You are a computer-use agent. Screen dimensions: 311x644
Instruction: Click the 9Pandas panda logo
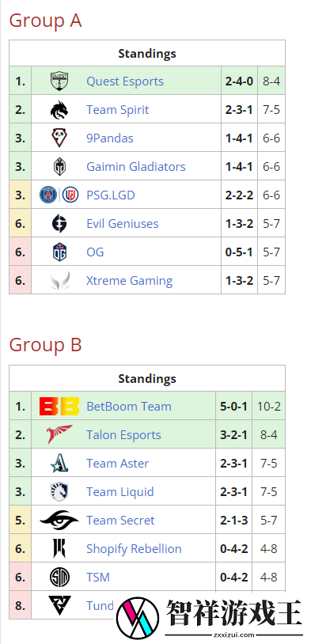59,138
